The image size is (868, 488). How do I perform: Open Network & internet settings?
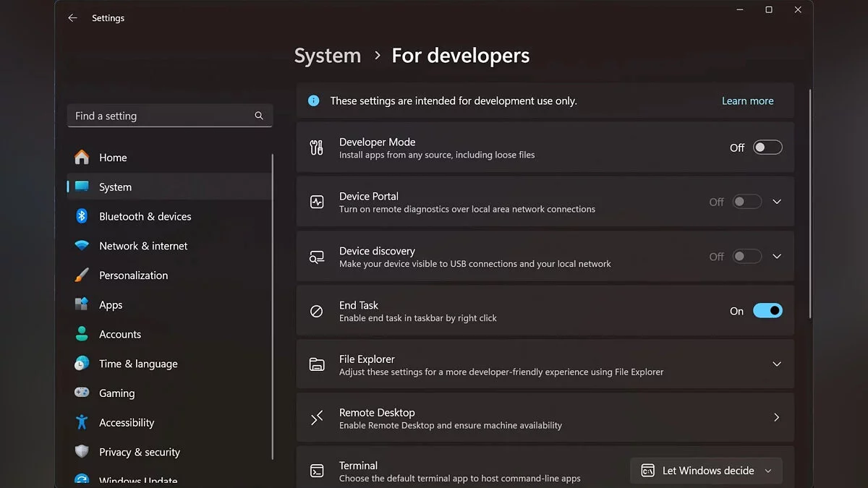pyautogui.click(x=143, y=246)
